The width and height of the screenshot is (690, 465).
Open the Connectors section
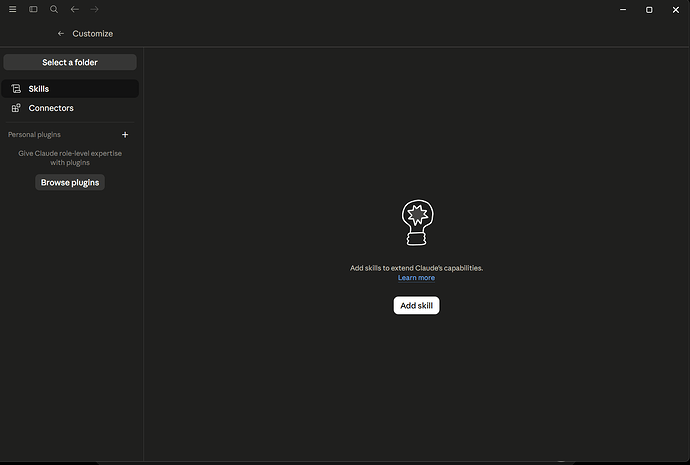pyautogui.click(x=70, y=108)
